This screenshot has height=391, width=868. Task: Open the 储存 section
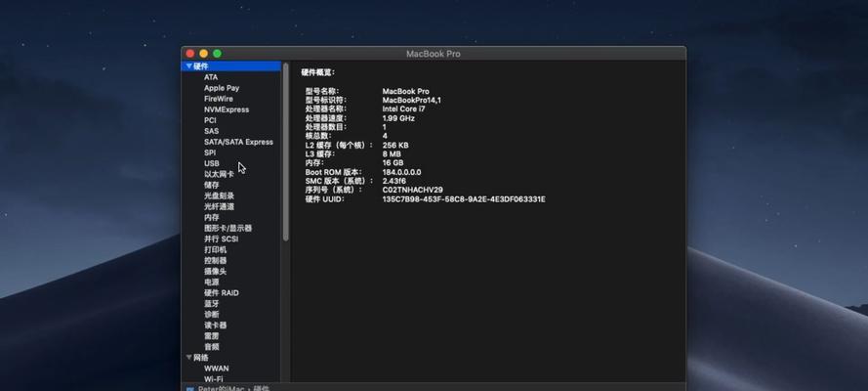212,185
